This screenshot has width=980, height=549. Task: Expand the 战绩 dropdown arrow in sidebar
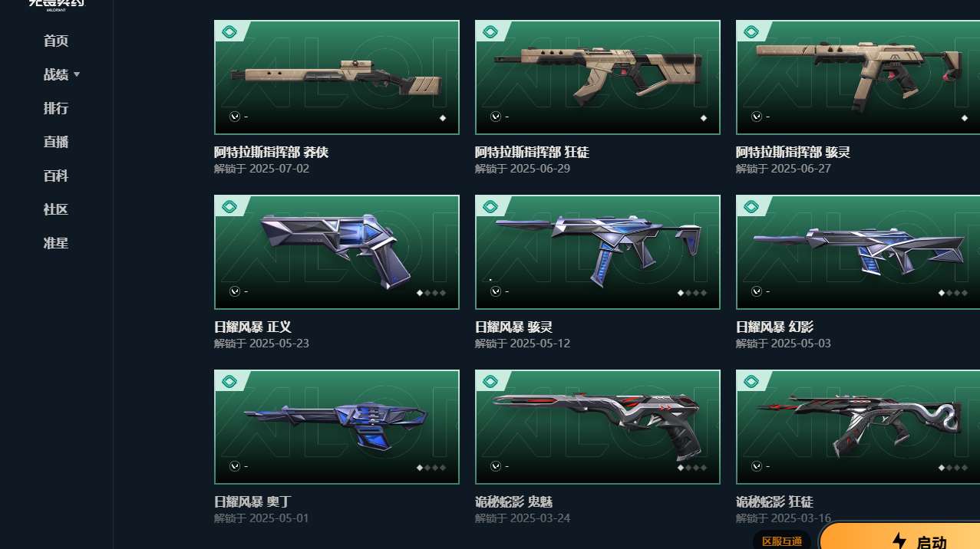coord(77,75)
